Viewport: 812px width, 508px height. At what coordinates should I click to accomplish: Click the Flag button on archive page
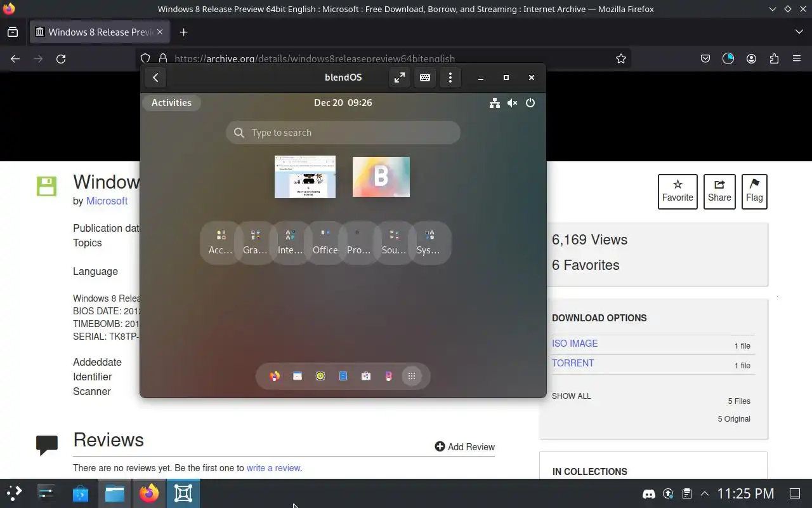coord(754,191)
